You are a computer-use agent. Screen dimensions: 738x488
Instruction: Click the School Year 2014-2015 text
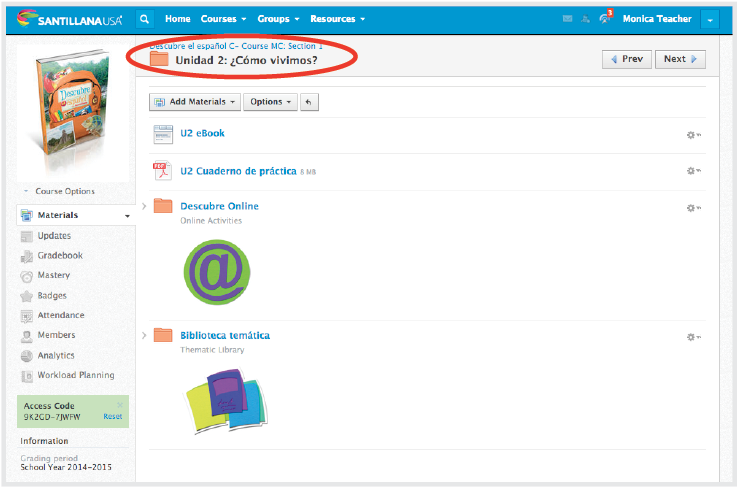[x=66, y=467]
